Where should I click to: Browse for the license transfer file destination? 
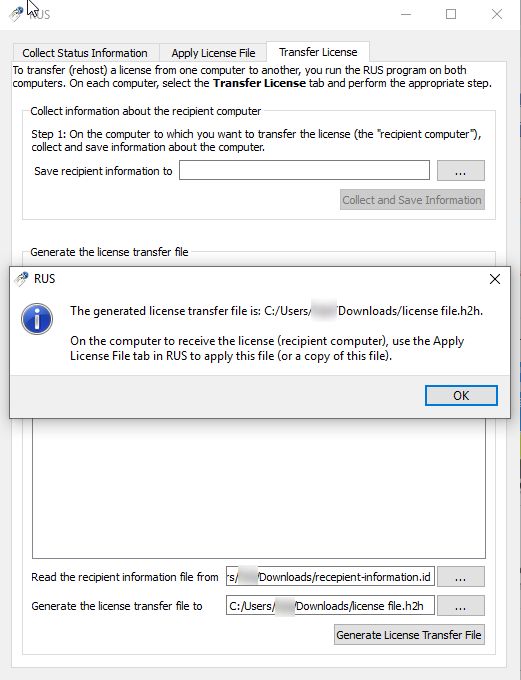[x=461, y=605]
